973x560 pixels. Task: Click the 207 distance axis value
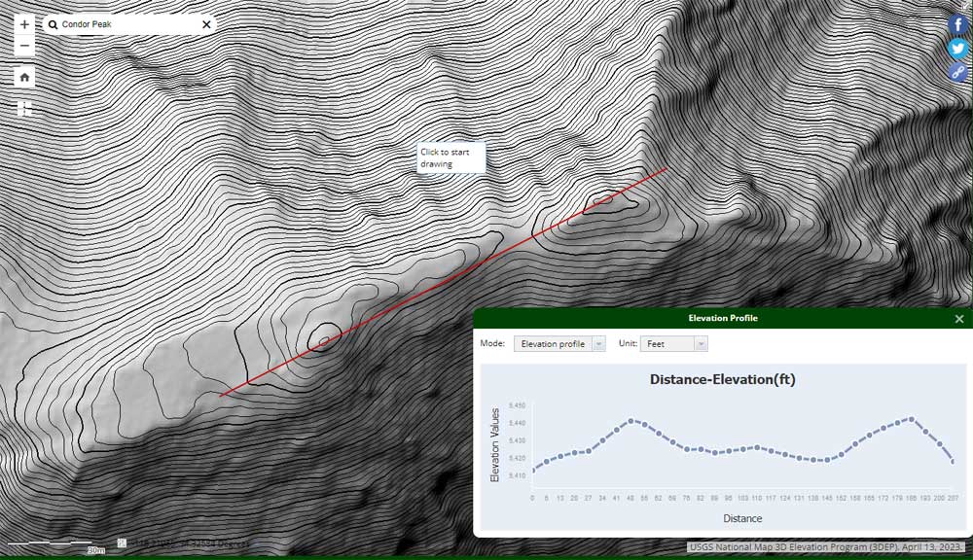954,498
